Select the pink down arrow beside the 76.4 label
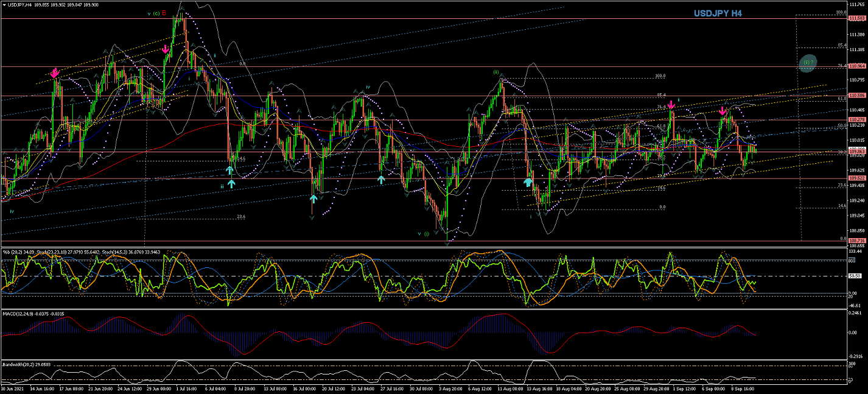 671,105
